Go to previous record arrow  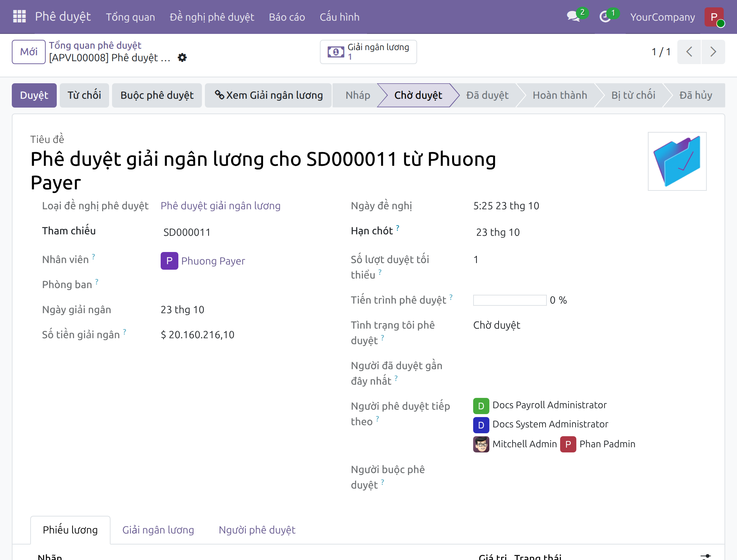689,52
